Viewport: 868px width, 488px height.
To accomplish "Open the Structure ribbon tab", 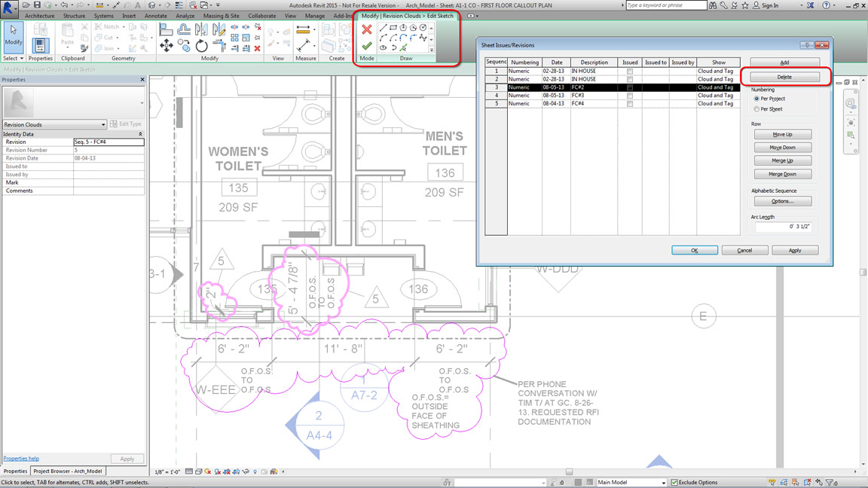I will tap(74, 16).
